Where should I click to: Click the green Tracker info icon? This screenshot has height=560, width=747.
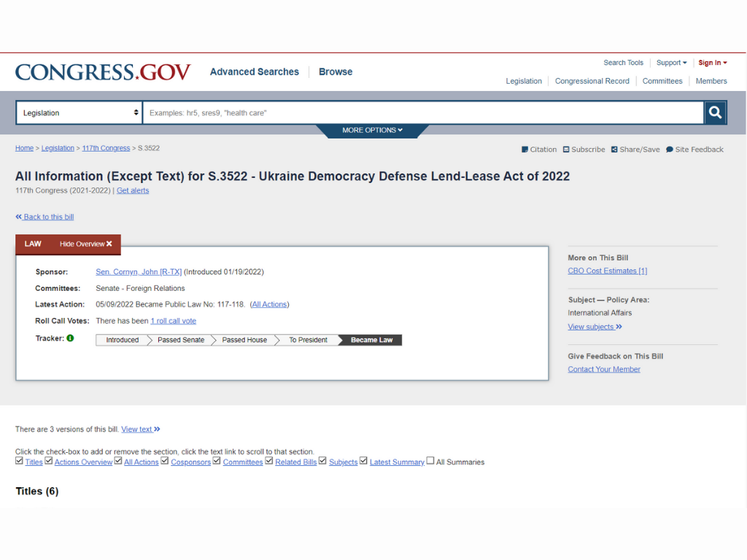(71, 338)
